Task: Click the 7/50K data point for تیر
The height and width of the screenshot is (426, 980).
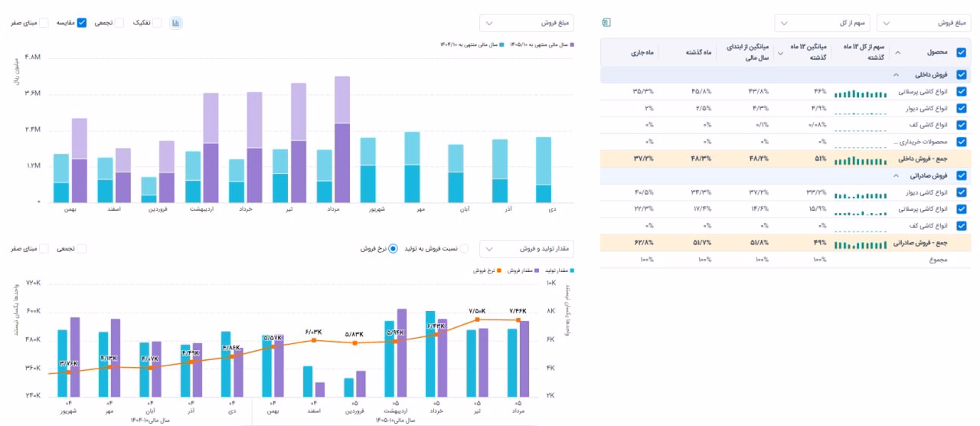Action: point(477,319)
